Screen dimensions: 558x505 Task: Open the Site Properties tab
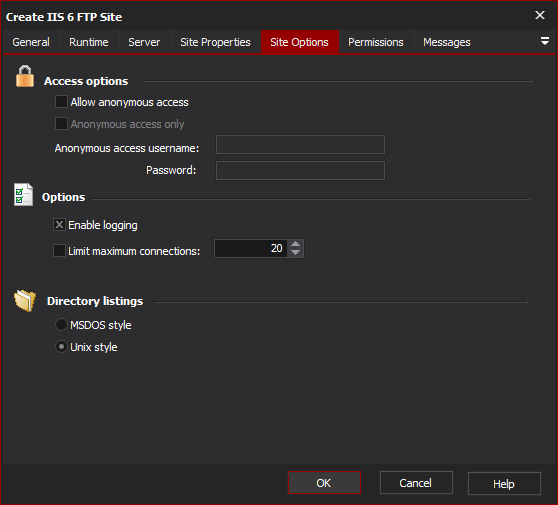tap(216, 42)
